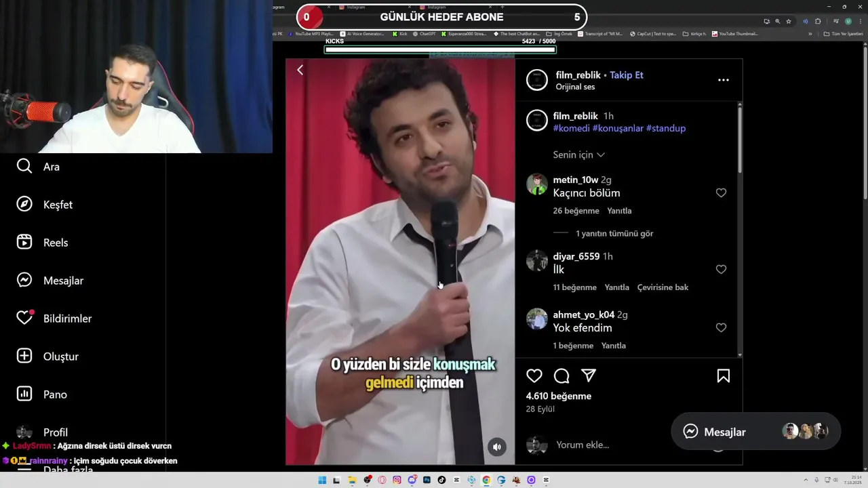The height and width of the screenshot is (488, 868).
Task: Open Opera browser from taskbar
Action: [382, 480]
